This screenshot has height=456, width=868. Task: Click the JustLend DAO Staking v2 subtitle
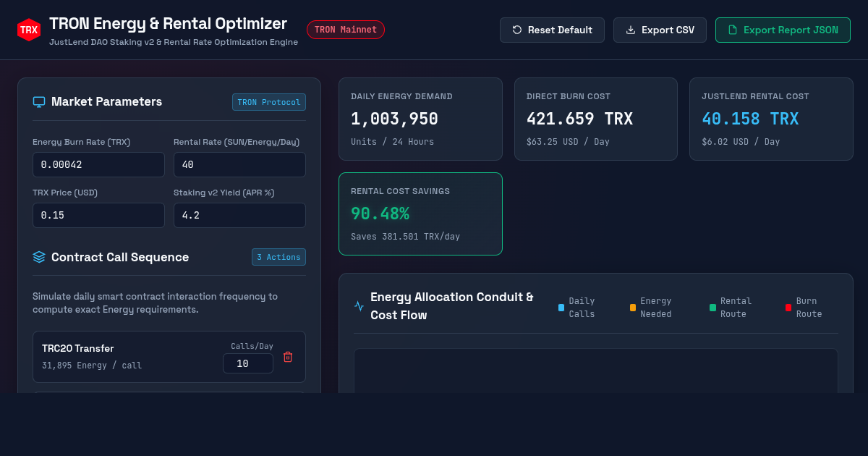click(174, 42)
